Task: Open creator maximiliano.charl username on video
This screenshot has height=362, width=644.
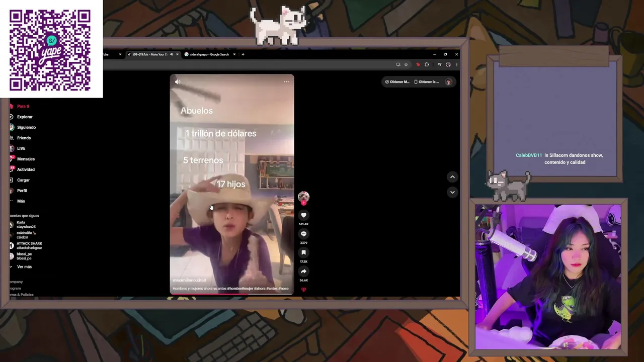Action: [x=190, y=280]
